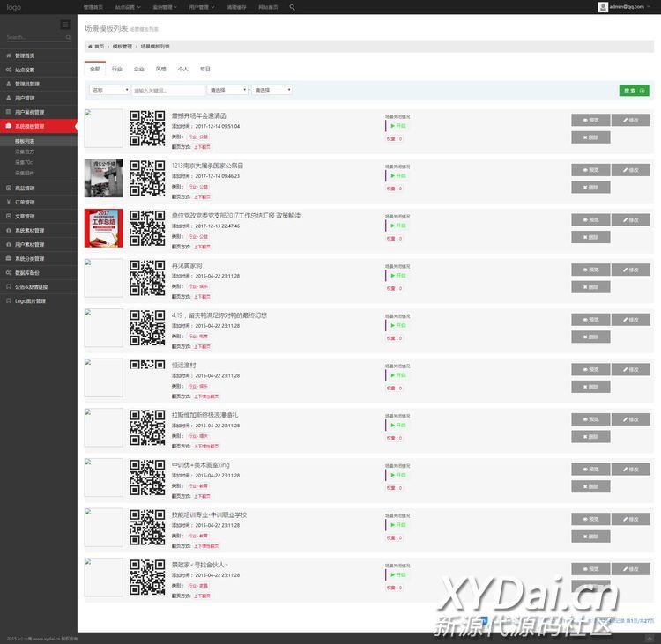The width and height of the screenshot is (661, 644).
Task: Open 模板列表 sidebar submenu item
Action: 25,141
